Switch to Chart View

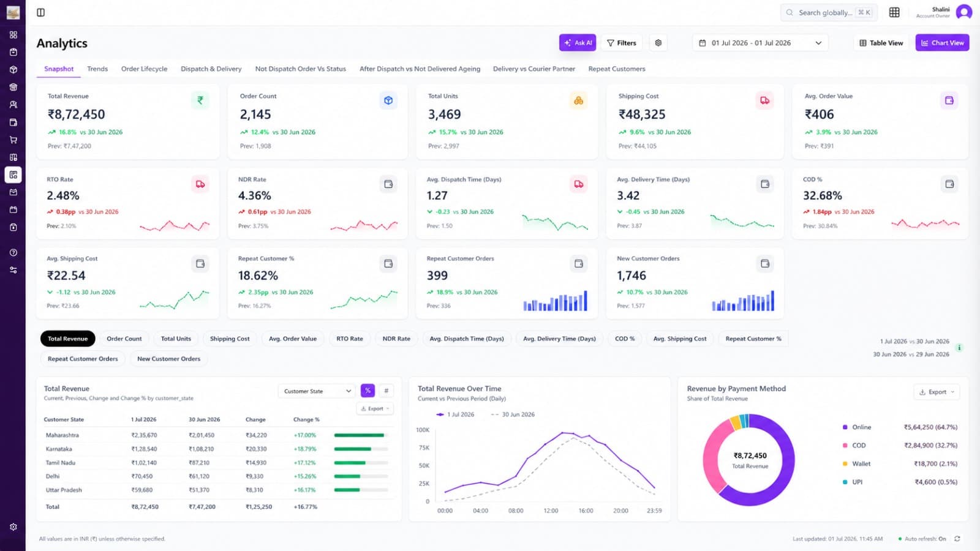point(942,43)
